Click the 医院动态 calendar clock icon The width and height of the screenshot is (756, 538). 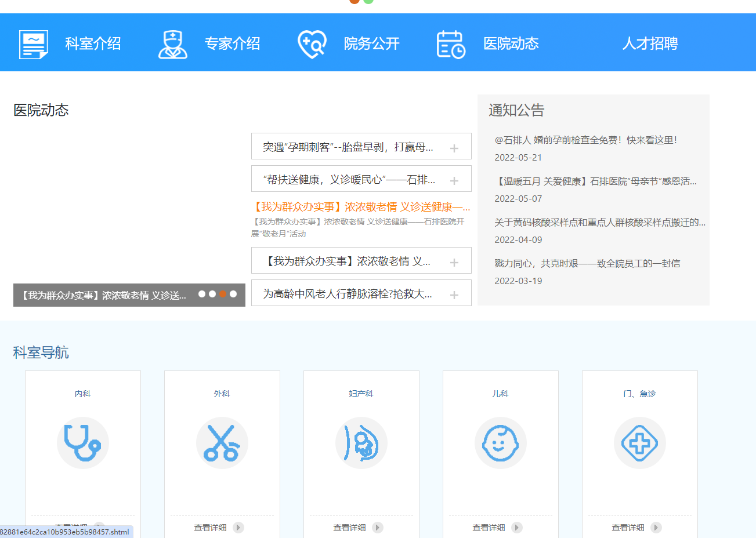coord(451,44)
